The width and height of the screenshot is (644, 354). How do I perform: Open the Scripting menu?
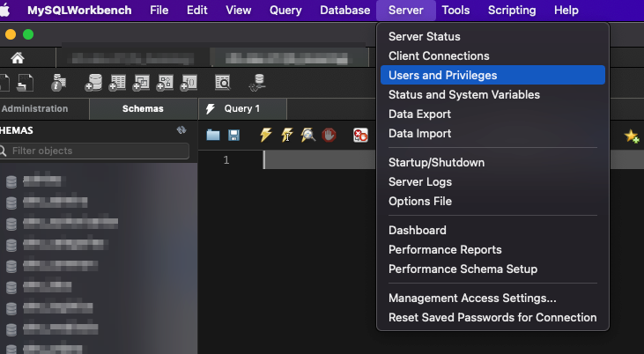coord(512,11)
